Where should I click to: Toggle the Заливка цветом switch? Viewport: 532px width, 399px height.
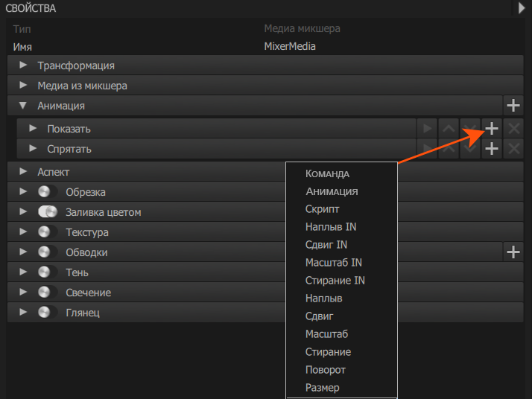point(48,212)
